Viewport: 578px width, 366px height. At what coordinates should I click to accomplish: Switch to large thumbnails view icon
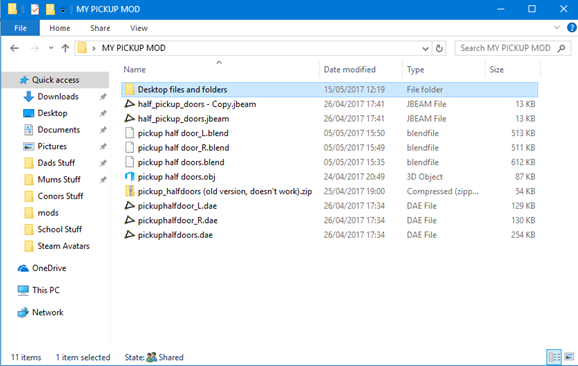(569, 357)
